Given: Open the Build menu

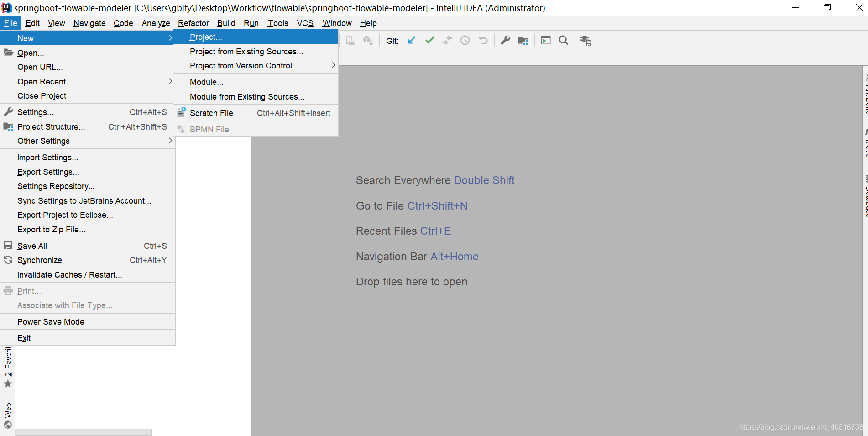Looking at the screenshot, I should [226, 23].
